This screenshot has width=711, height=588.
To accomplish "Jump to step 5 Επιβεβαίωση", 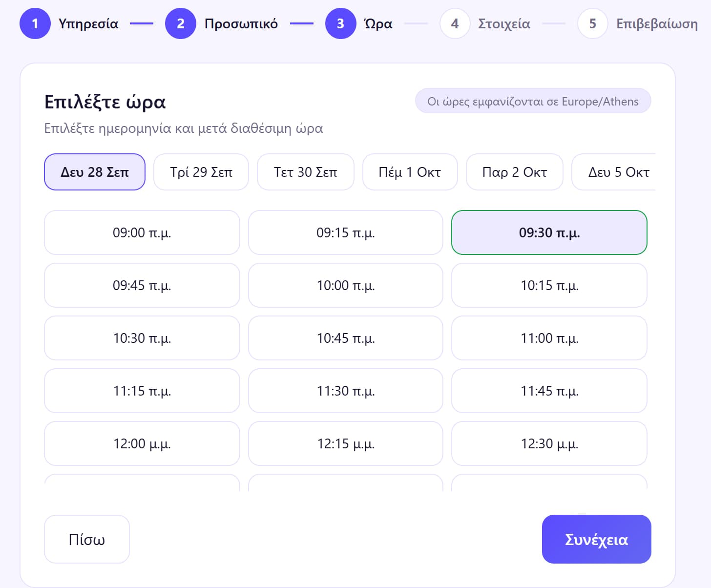I will click(637, 23).
